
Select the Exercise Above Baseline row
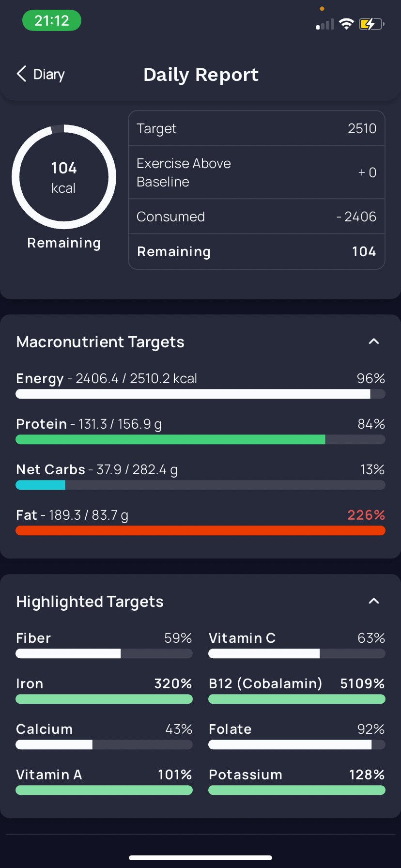(256, 172)
